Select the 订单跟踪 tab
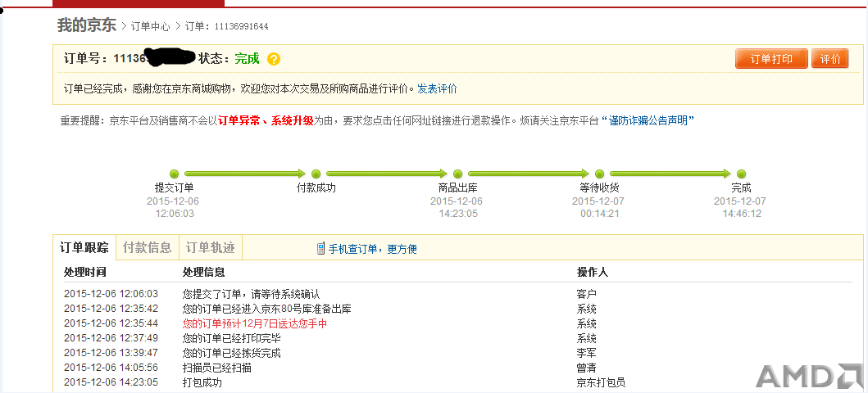The image size is (868, 393). 84,247
